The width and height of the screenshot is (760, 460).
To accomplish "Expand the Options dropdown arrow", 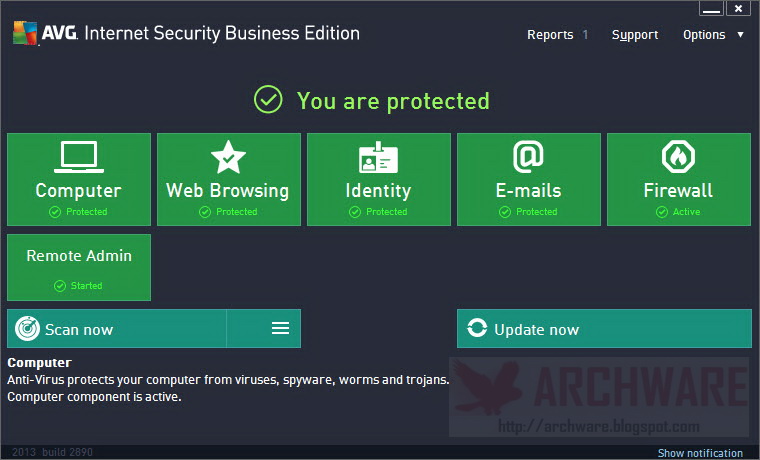I will [x=740, y=34].
